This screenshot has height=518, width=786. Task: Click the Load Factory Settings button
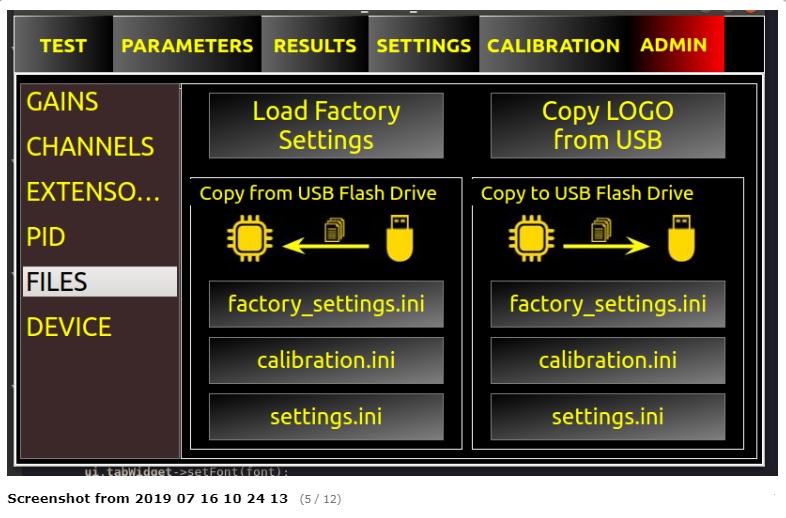pyautogui.click(x=326, y=125)
